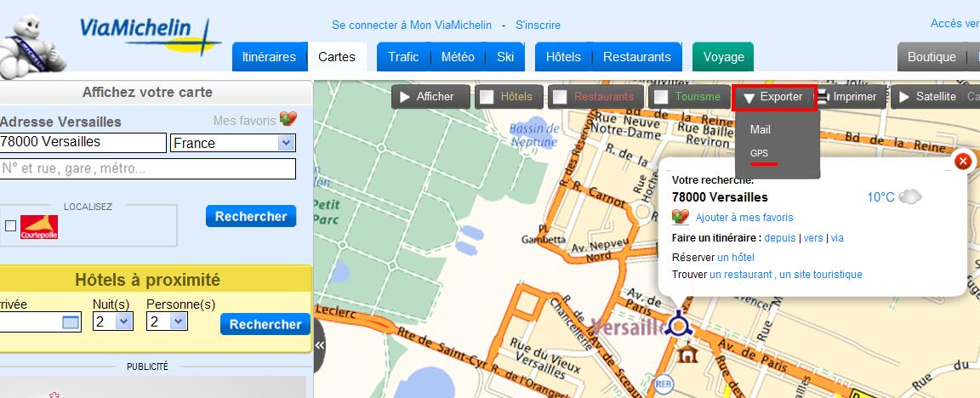This screenshot has height=398, width=980.
Task: Expand the Nuit(s) number dropdown
Action: (124, 321)
